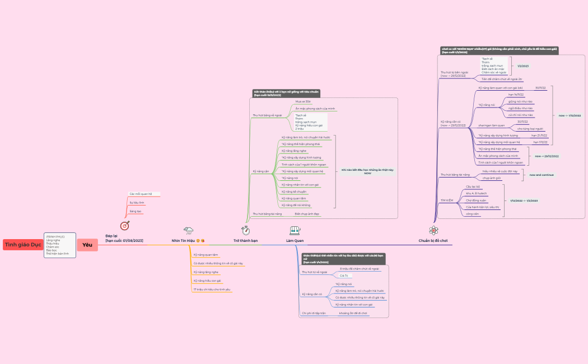
Task: Select the Giá Trị node
Action: [x=344, y=276]
